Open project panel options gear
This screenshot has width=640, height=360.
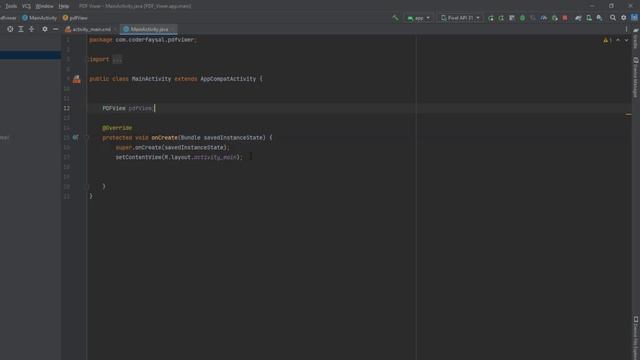[45, 29]
